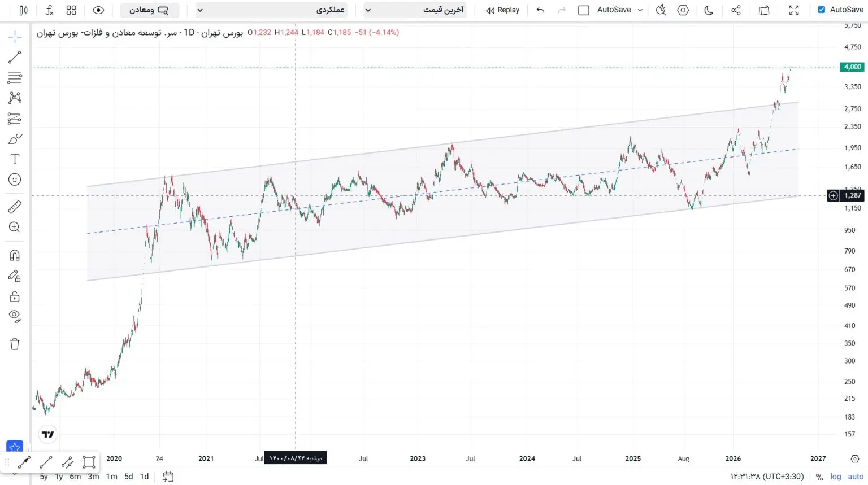Toggle the log scale
868x485 pixels.
pos(836,477)
